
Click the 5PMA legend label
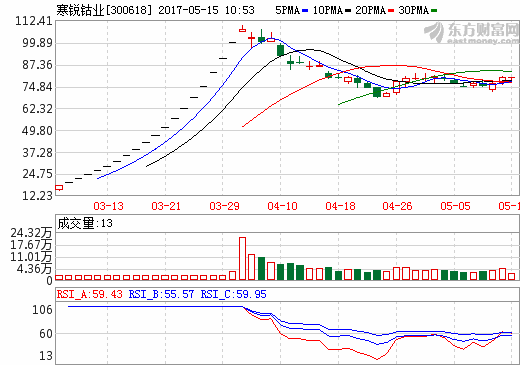(288, 10)
